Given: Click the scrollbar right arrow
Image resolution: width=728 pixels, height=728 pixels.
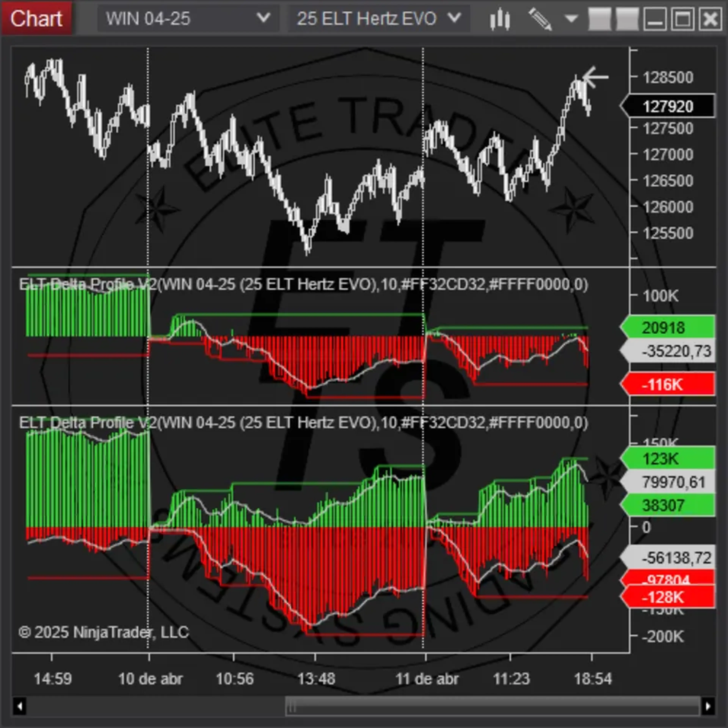Looking at the screenshot, I should point(708,706).
